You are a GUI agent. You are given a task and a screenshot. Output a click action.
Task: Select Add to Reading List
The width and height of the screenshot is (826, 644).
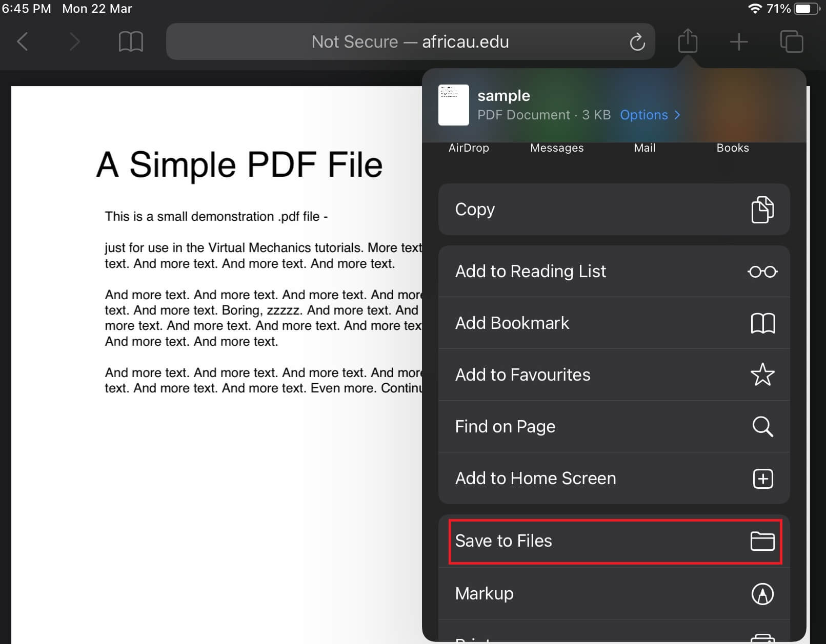click(614, 271)
